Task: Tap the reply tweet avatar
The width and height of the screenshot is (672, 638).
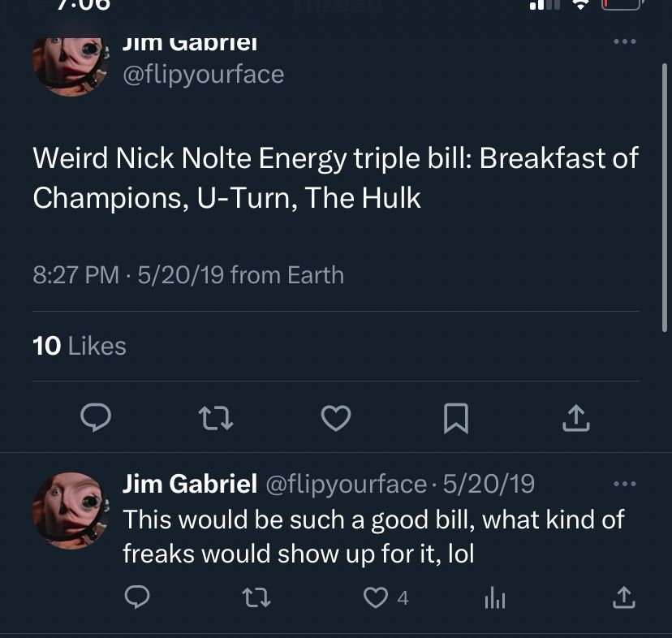Action: coord(71,502)
